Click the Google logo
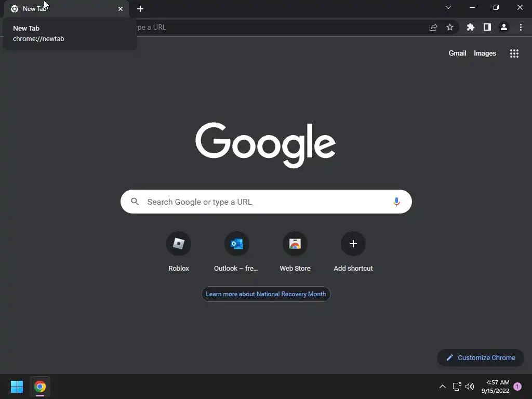Viewport: 532px width, 399px height. click(265, 145)
